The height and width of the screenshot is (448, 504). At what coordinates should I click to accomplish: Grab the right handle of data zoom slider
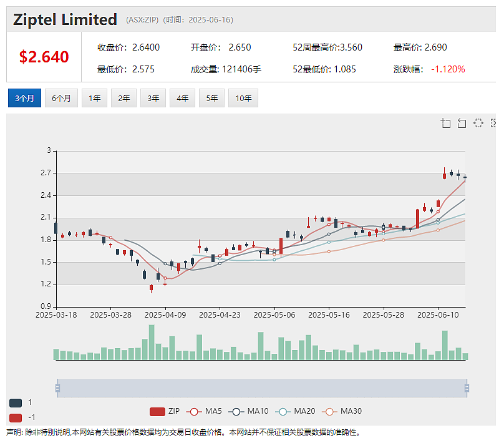(x=467, y=388)
